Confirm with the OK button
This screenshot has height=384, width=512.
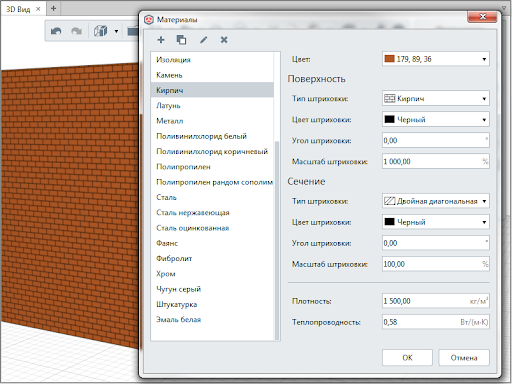[x=407, y=358]
